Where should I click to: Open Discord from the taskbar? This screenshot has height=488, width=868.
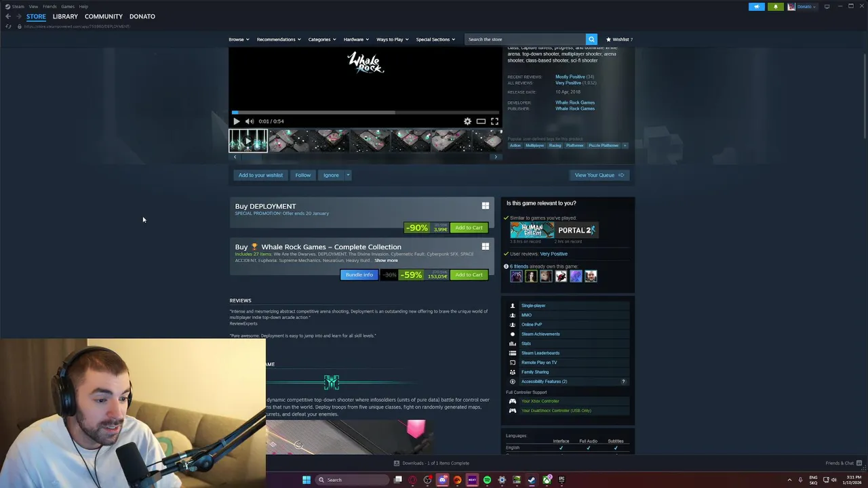443,480
